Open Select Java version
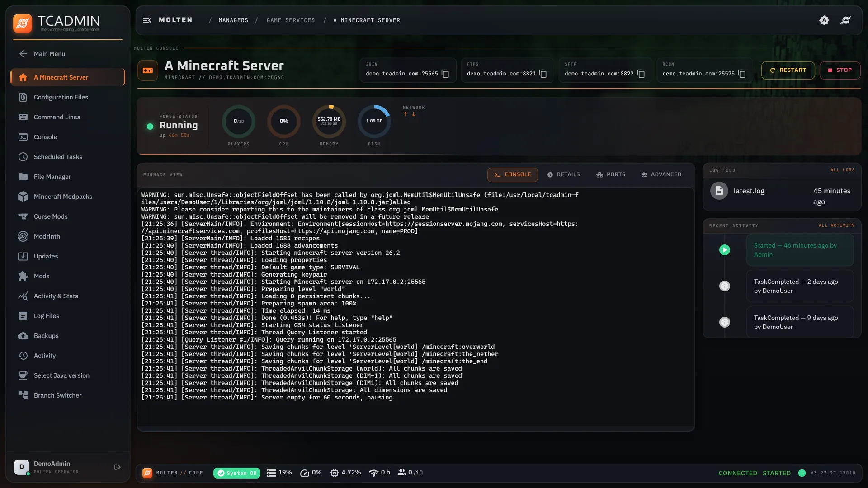This screenshot has height=488, width=868. (67, 375)
